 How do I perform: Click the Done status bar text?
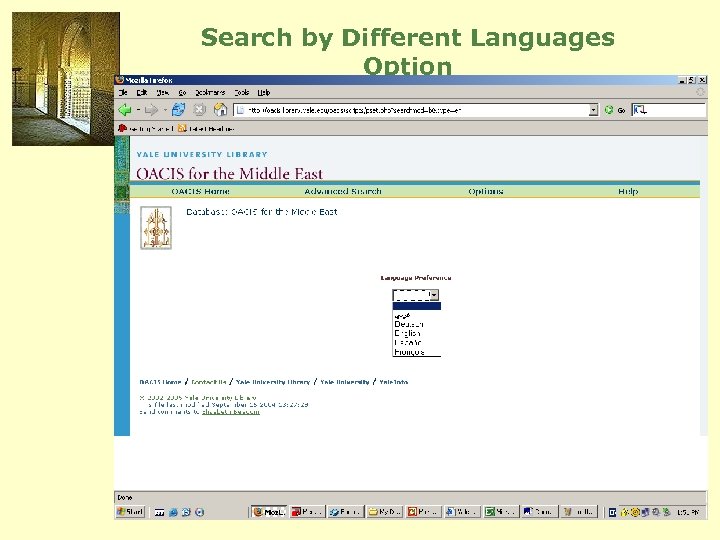(124, 497)
